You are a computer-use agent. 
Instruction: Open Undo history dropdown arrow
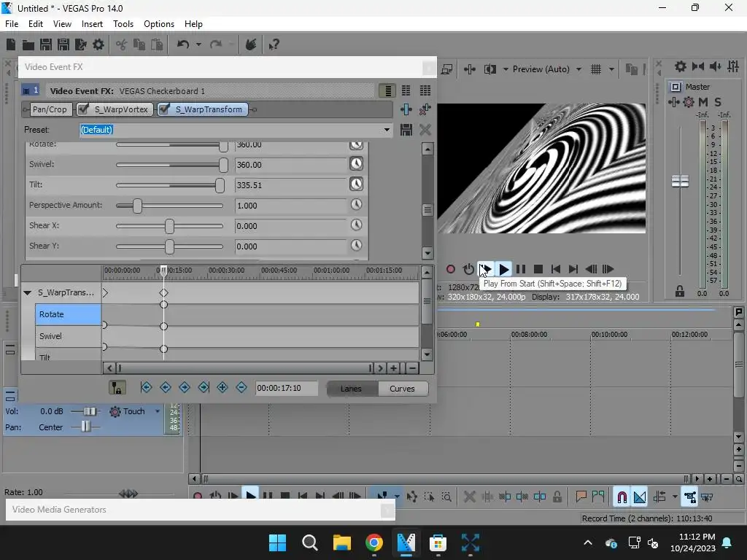tap(198, 44)
